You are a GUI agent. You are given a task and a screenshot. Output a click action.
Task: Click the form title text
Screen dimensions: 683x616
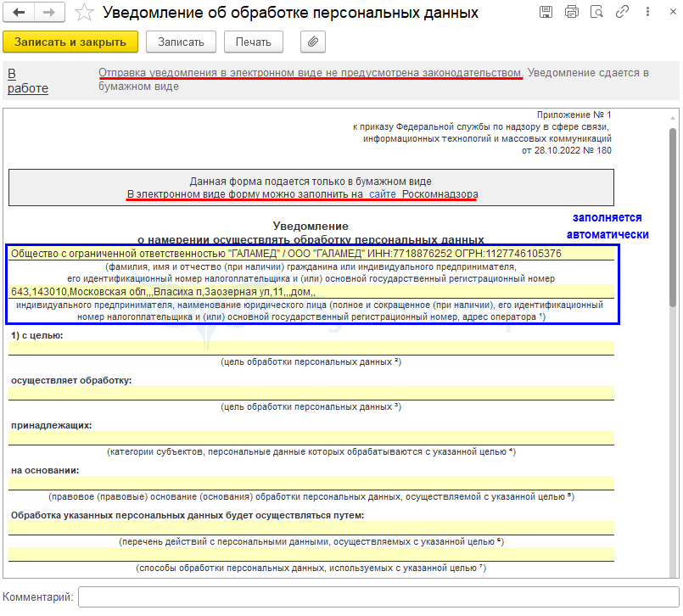coord(290,13)
